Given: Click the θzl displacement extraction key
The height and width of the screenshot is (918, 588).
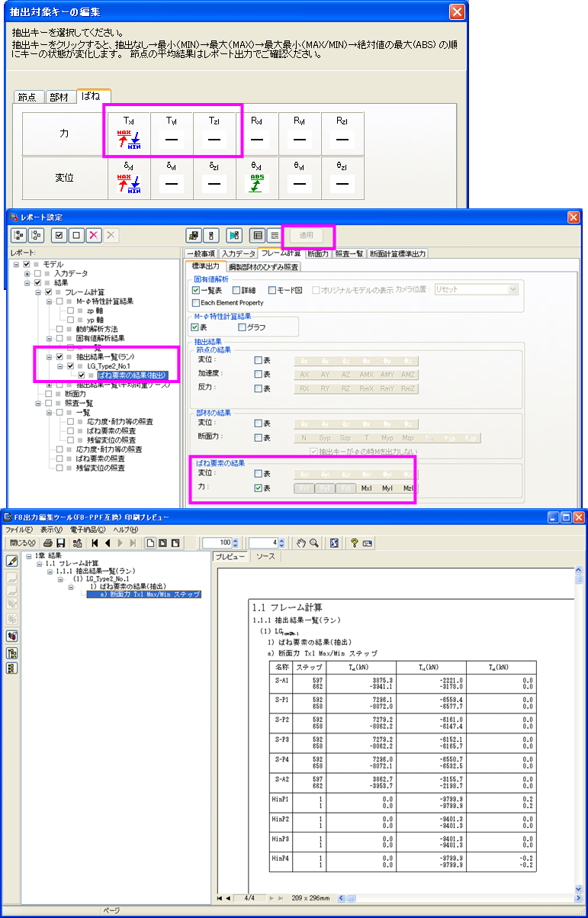Looking at the screenshot, I should point(342,183).
